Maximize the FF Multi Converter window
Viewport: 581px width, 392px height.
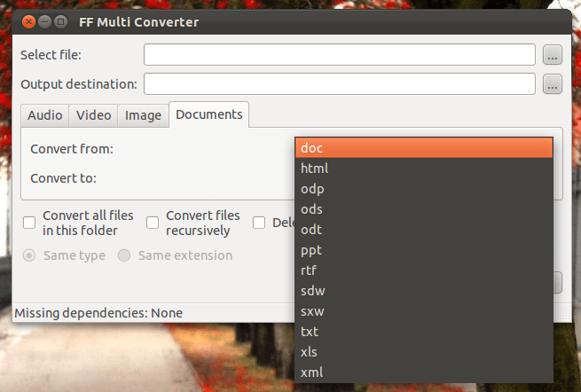click(x=60, y=20)
